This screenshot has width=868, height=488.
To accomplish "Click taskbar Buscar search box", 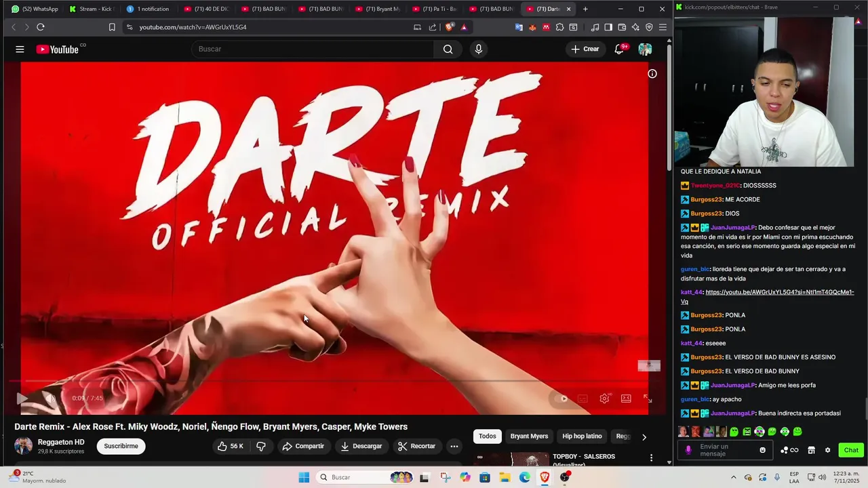I will click(365, 477).
